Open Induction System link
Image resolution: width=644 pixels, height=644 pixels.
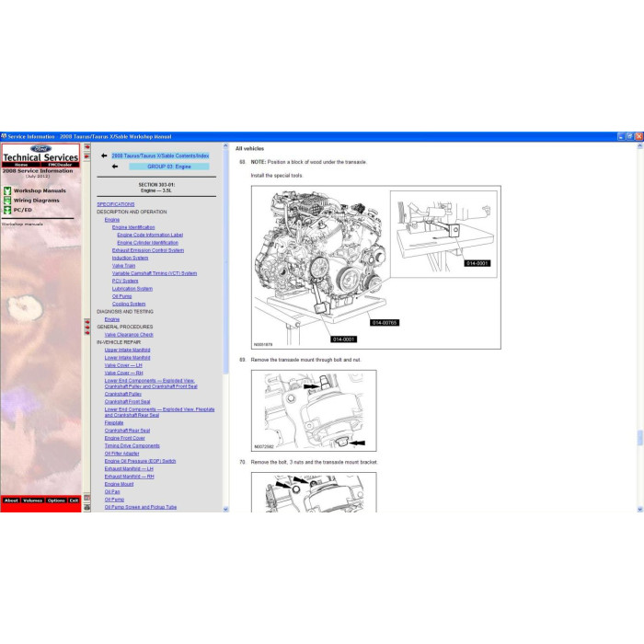click(x=130, y=258)
